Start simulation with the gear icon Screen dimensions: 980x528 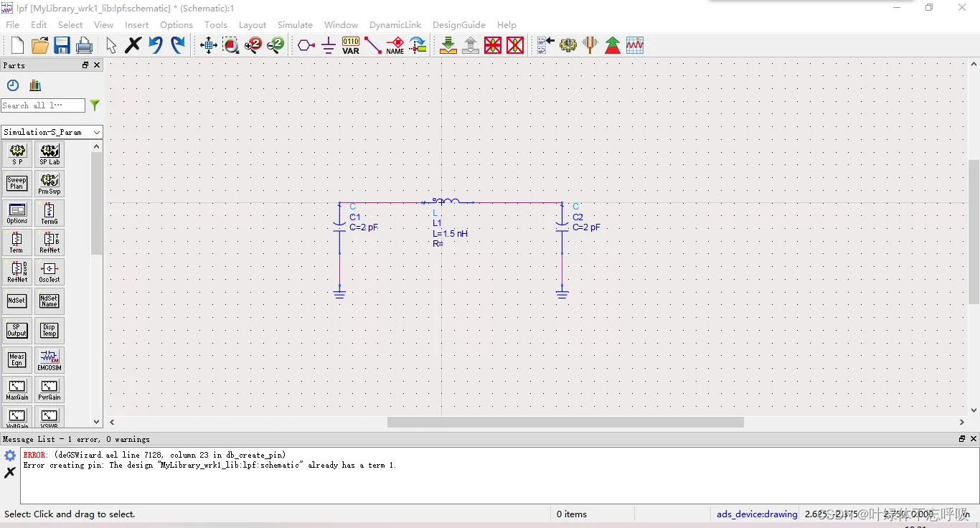(x=568, y=45)
